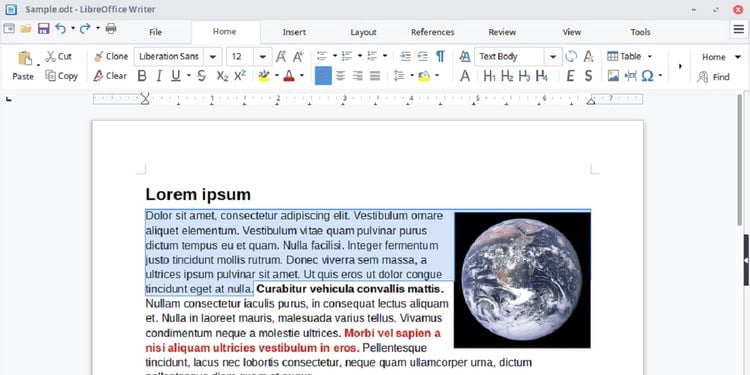Screen dimensions: 750x375
Task: Click the Earth image in document
Action: [x=522, y=280]
